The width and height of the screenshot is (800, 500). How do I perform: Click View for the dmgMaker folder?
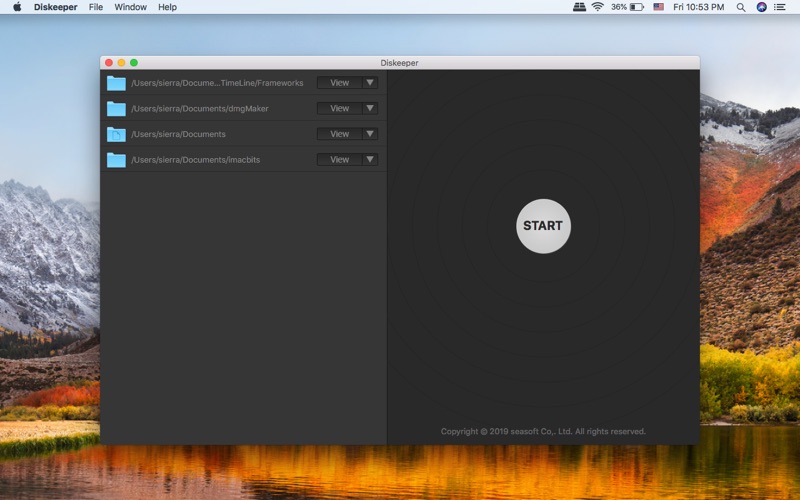click(x=340, y=108)
